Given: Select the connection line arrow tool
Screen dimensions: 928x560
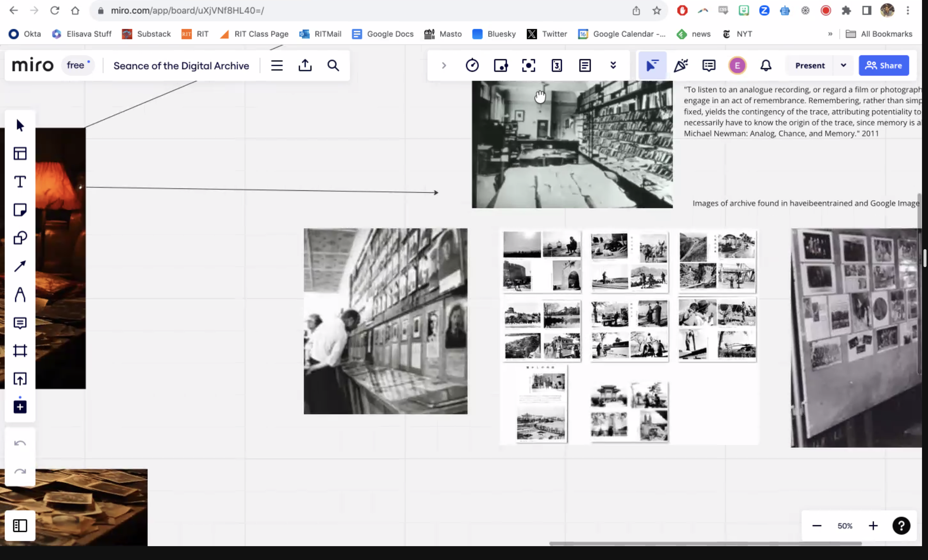Looking at the screenshot, I should (x=20, y=266).
